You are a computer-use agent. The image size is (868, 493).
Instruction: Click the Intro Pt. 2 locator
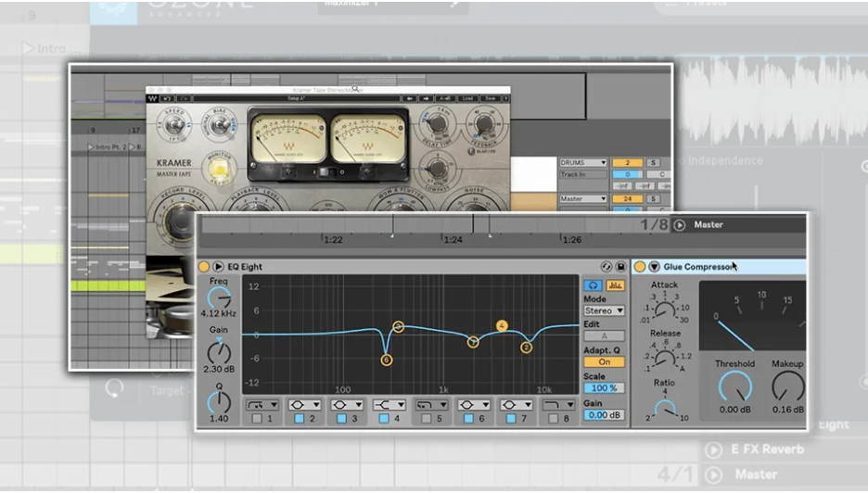pyautogui.click(x=108, y=147)
